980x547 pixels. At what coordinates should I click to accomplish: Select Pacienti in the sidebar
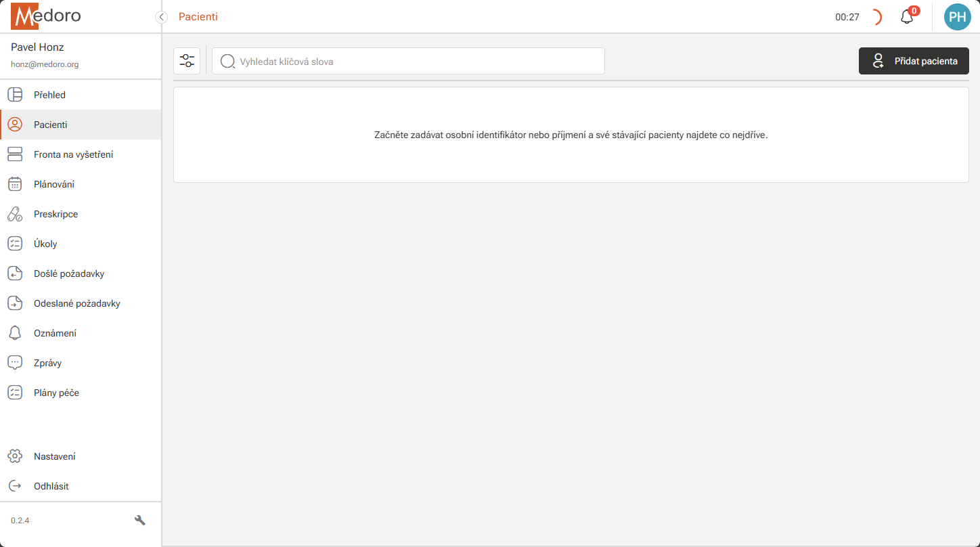pos(51,125)
